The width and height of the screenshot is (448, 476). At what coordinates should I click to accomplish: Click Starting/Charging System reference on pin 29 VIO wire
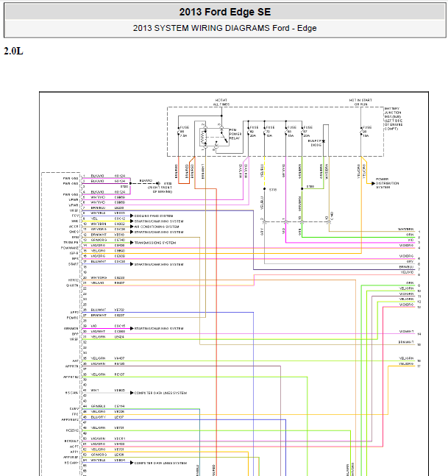click(x=159, y=328)
